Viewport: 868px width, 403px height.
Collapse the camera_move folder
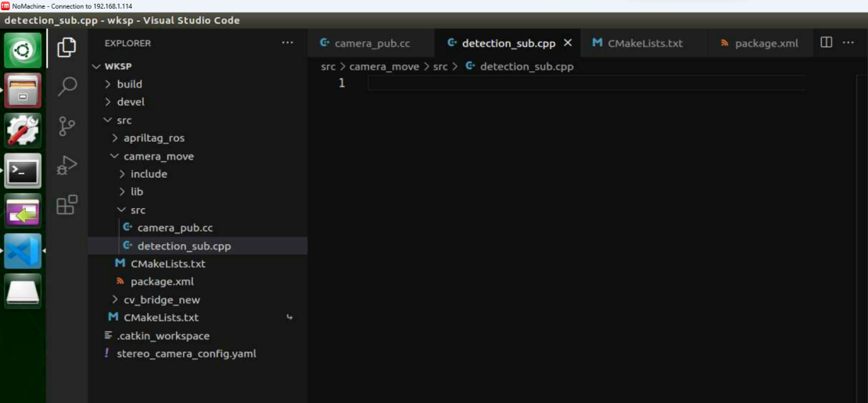[x=197, y=157]
